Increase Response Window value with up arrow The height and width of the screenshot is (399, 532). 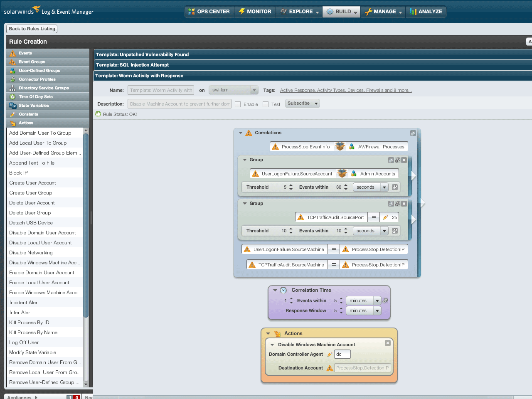341,309
